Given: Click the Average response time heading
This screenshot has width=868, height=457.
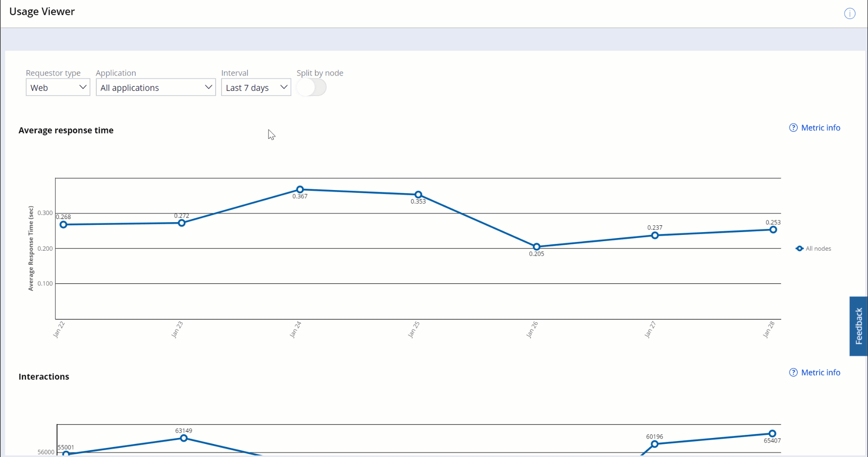Looking at the screenshot, I should click(66, 130).
